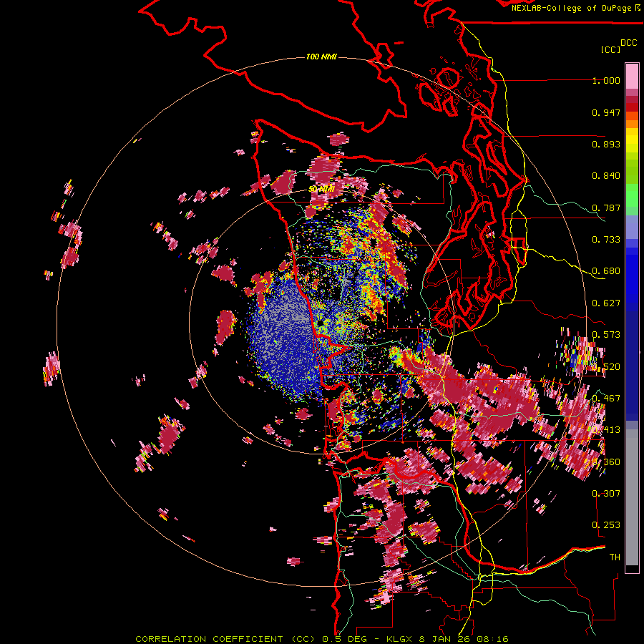Click the 0.893 legend value
This screenshot has height=644, width=644.
pos(606,144)
